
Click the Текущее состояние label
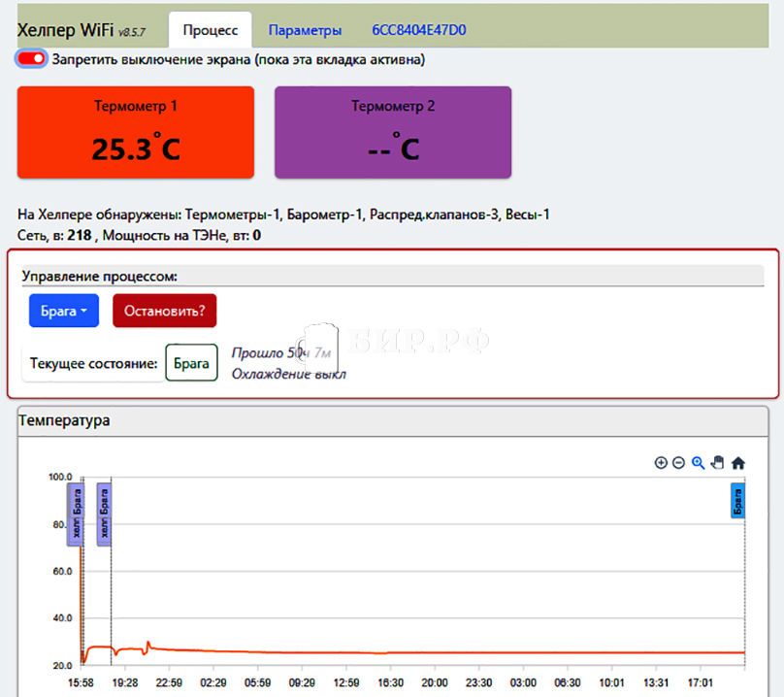point(93,364)
